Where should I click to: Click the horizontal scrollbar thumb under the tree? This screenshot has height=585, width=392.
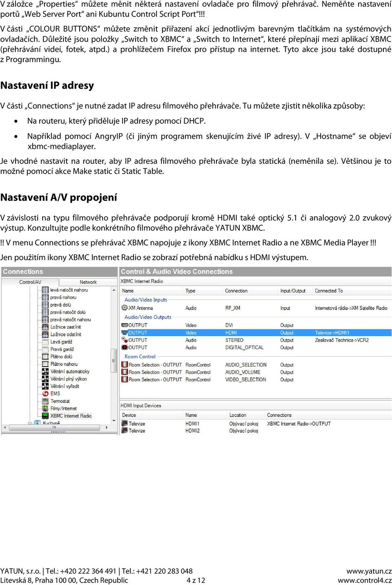coord(54,428)
